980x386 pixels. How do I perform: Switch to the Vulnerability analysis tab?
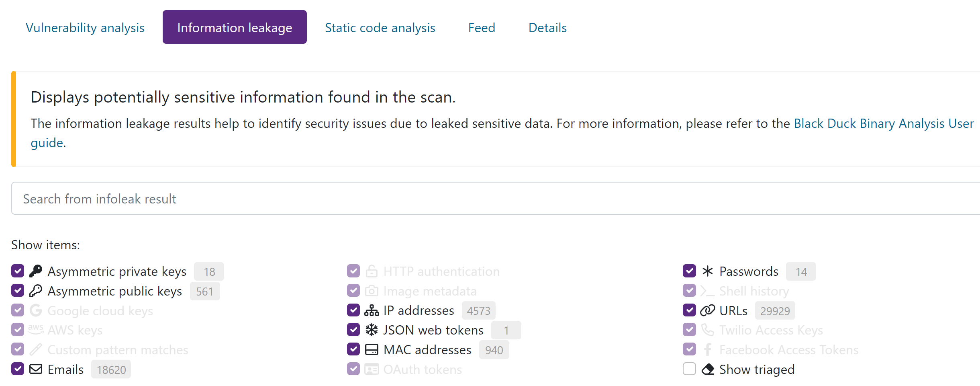click(85, 28)
